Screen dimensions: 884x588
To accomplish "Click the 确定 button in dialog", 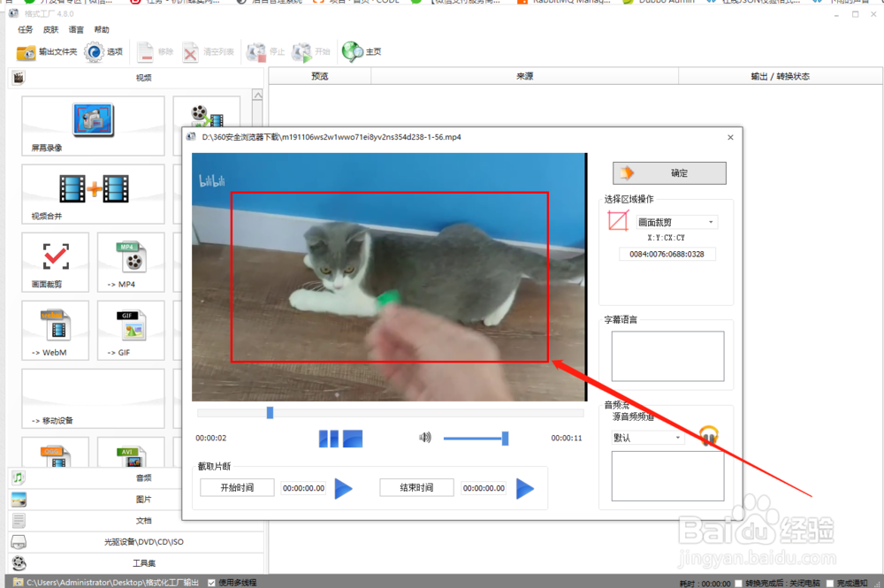I will pyautogui.click(x=669, y=173).
